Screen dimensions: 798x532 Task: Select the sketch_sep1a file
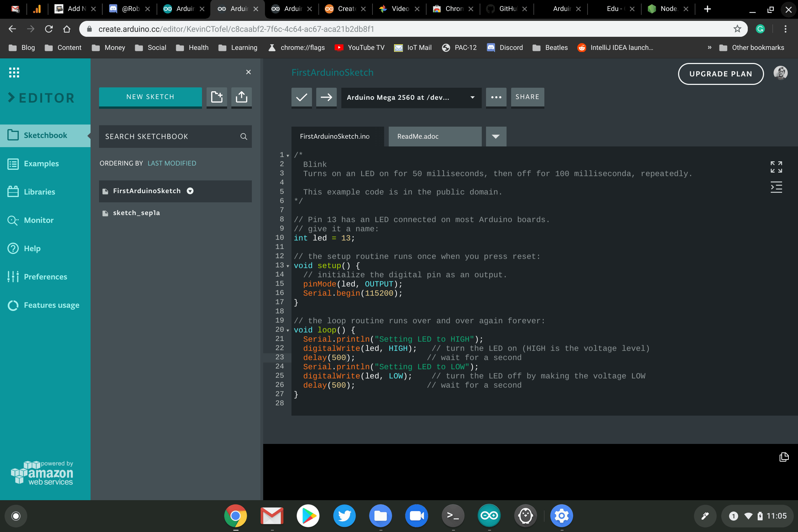(x=136, y=213)
